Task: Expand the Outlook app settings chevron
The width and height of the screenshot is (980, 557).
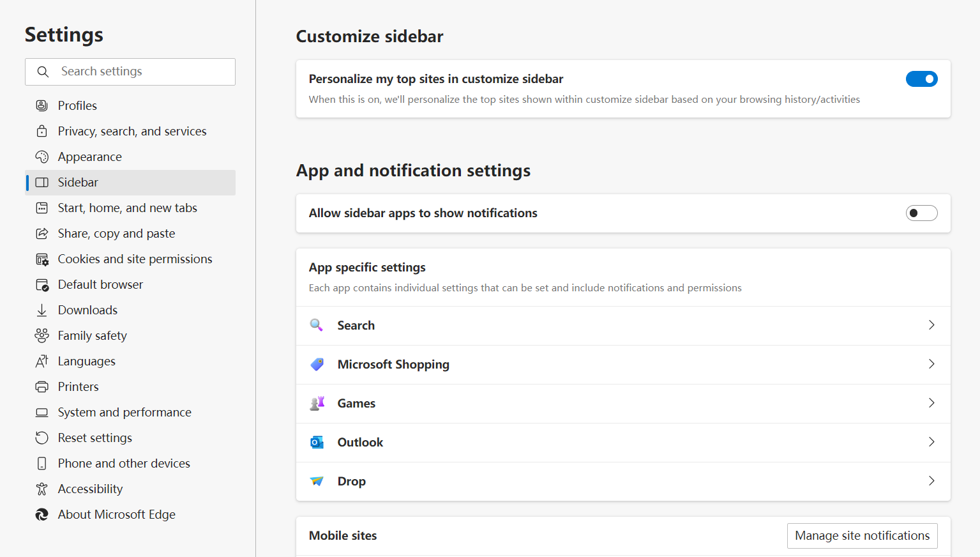Action: pyautogui.click(x=931, y=442)
